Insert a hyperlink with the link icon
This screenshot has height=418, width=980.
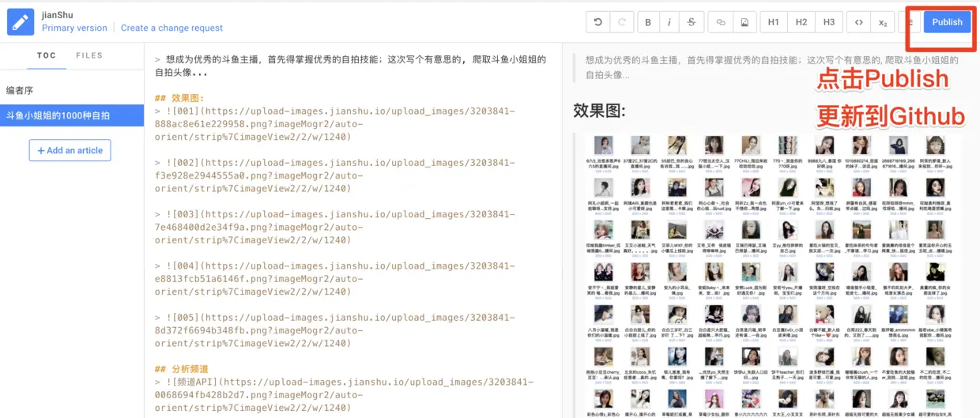point(721,22)
